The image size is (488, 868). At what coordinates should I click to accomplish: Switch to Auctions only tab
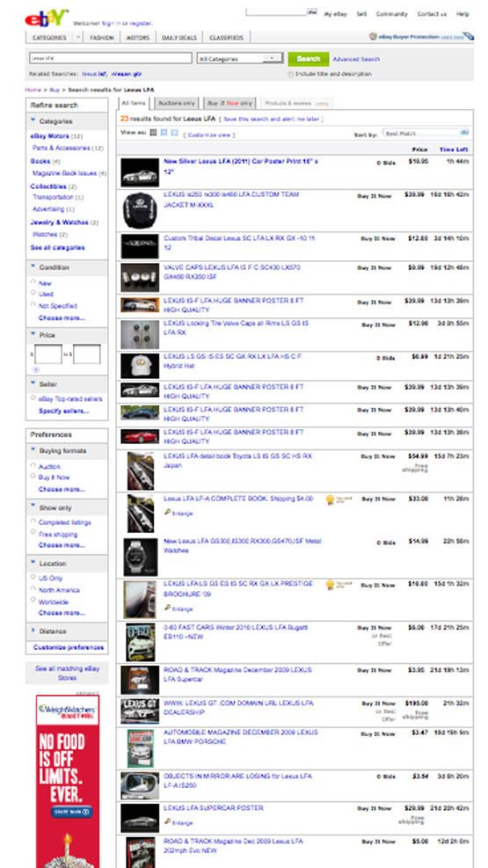click(x=176, y=104)
